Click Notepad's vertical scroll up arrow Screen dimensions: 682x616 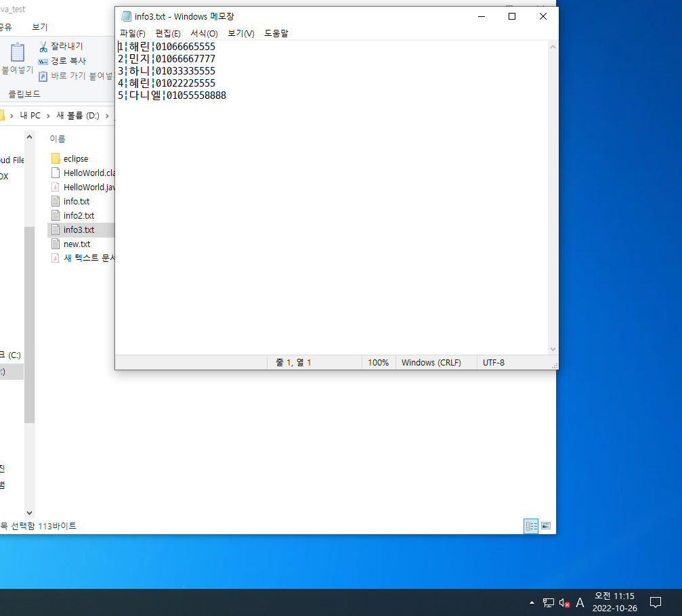coord(553,47)
